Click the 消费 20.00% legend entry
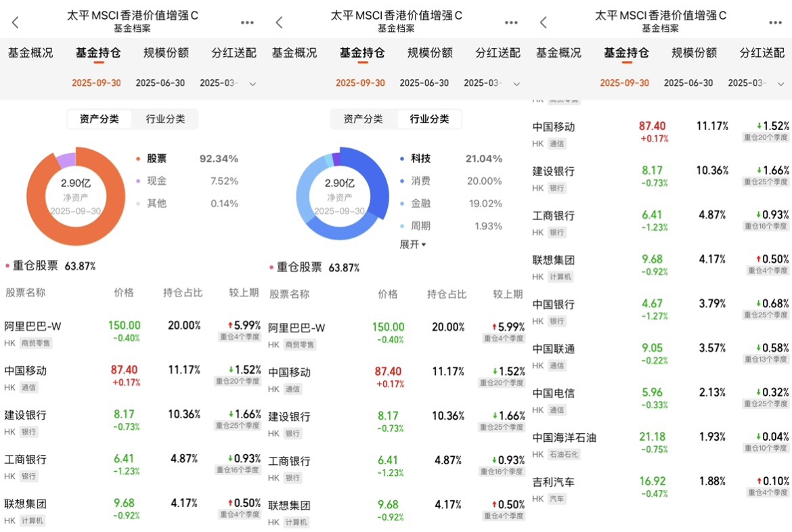 [451, 181]
